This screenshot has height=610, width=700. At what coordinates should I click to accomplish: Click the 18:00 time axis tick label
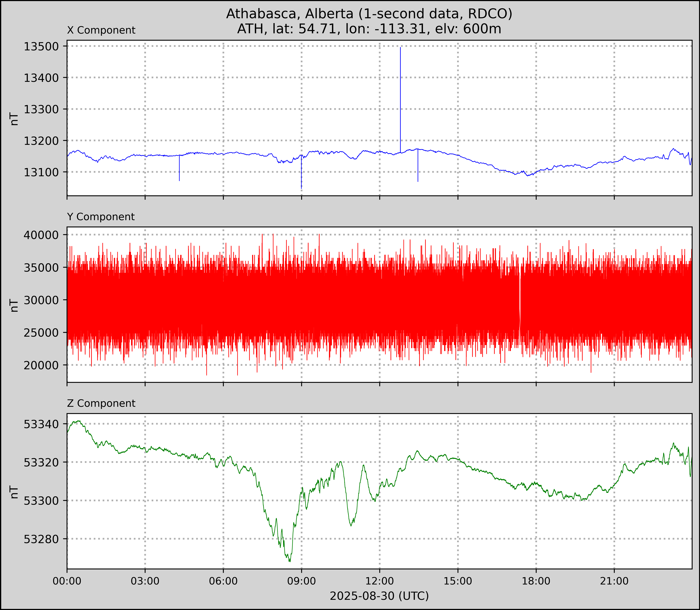point(536,581)
